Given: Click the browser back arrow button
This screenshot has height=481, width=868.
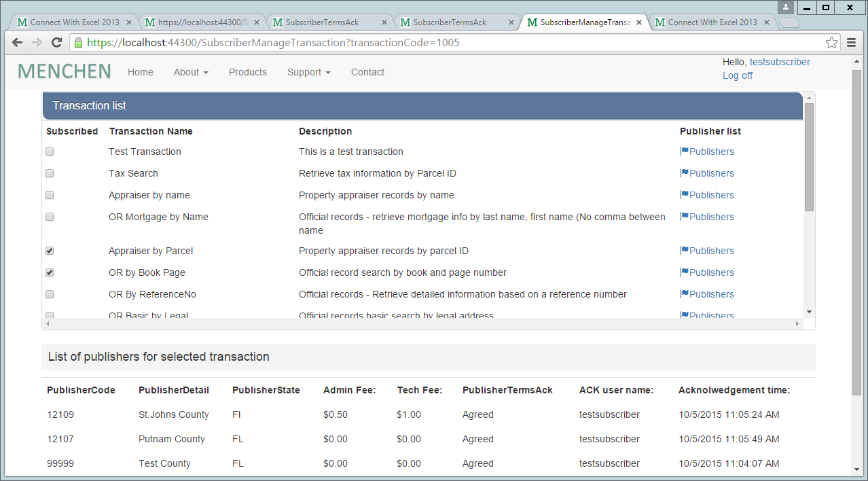Looking at the screenshot, I should (x=18, y=43).
